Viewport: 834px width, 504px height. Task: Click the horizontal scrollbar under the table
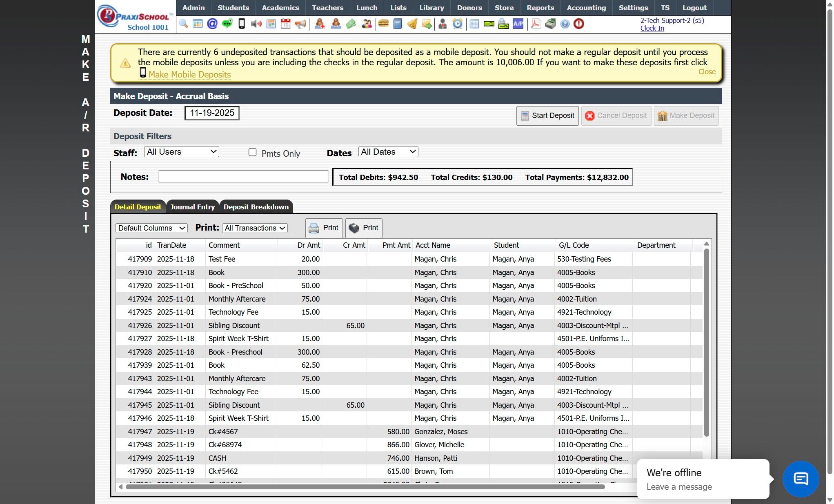[x=365, y=486]
